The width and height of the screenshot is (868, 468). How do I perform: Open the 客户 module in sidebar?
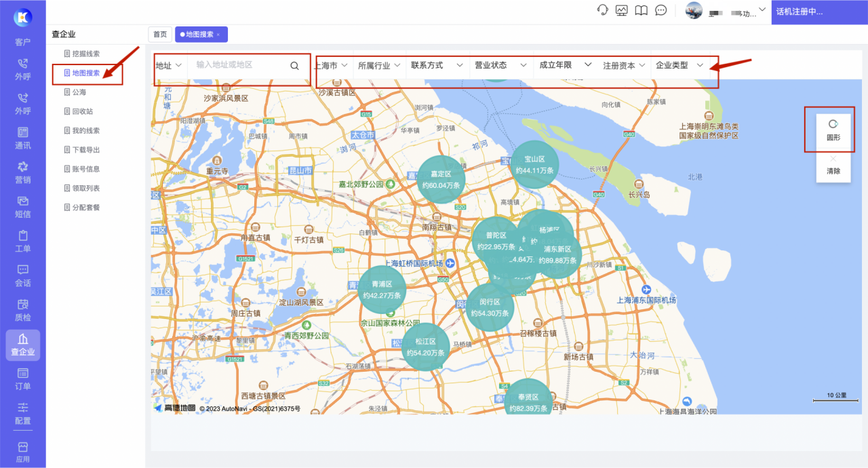[22, 42]
